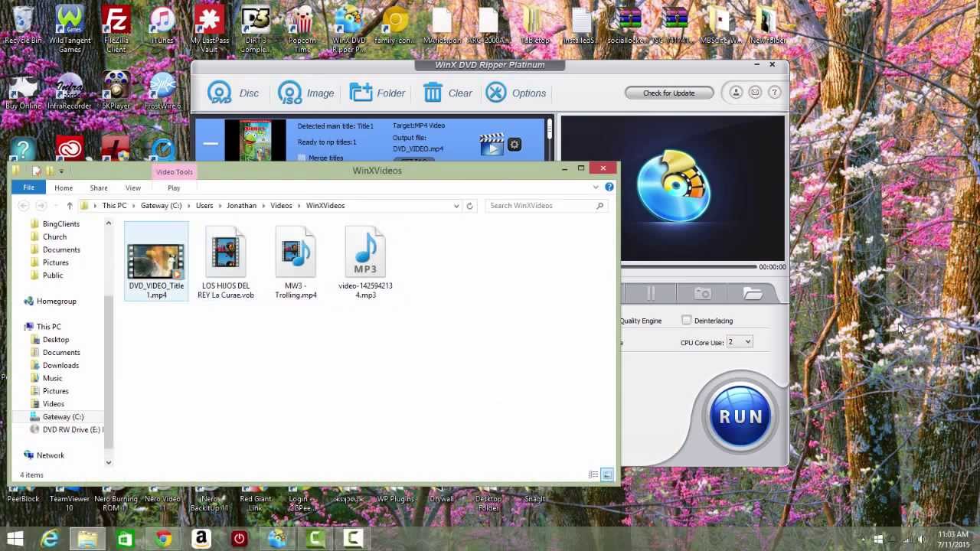Open the output profile clapperboard icon
980x551 pixels.
pos(492,144)
